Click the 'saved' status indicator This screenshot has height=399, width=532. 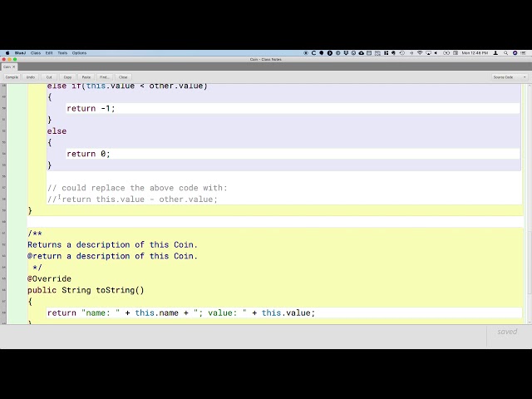point(507,332)
